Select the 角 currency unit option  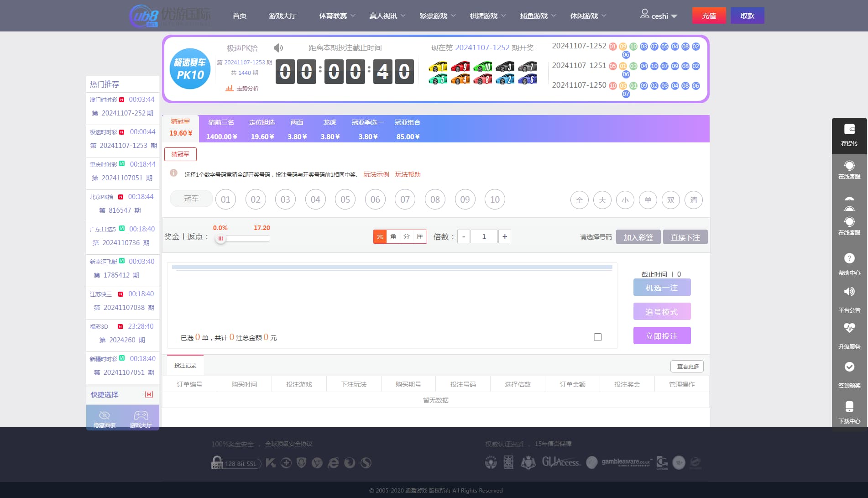[x=393, y=236]
